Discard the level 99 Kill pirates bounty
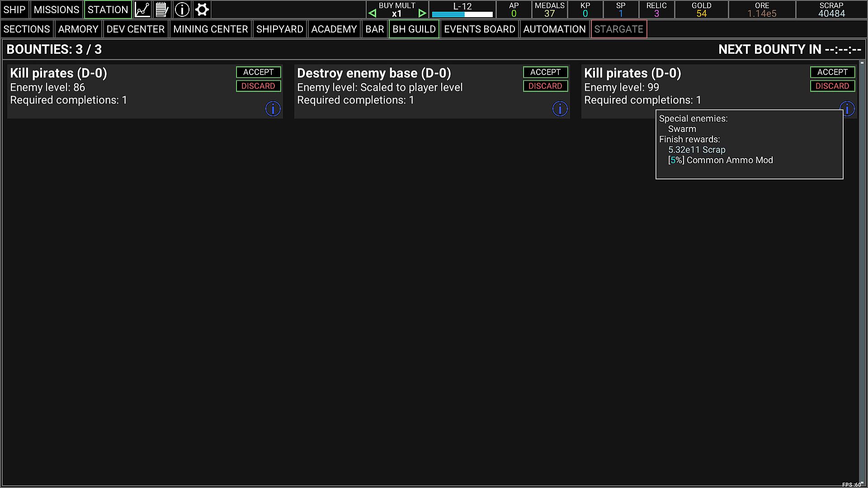 (832, 86)
